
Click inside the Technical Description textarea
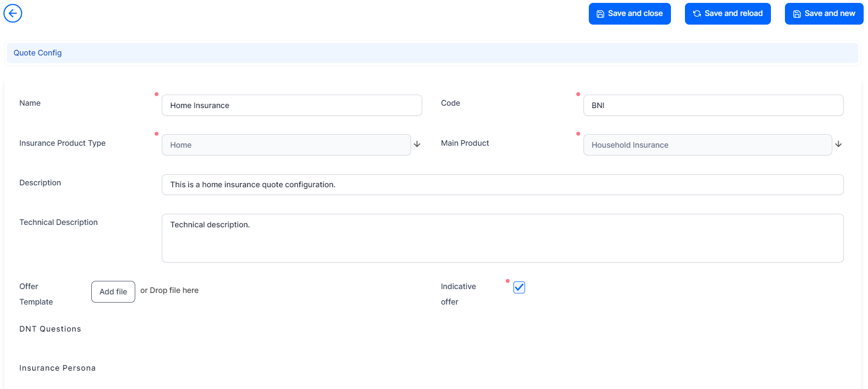pos(502,238)
